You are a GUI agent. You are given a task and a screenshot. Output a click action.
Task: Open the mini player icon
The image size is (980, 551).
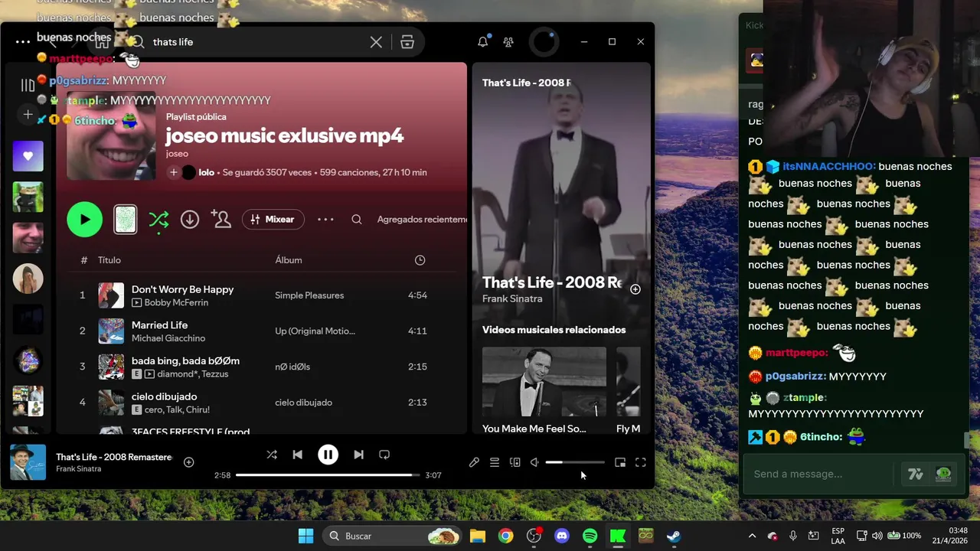click(x=620, y=462)
